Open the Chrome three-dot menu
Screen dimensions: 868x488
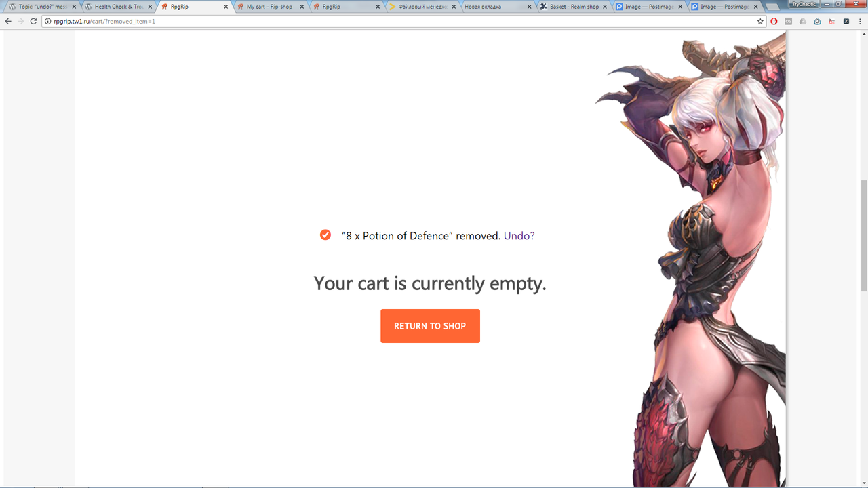[861, 21]
